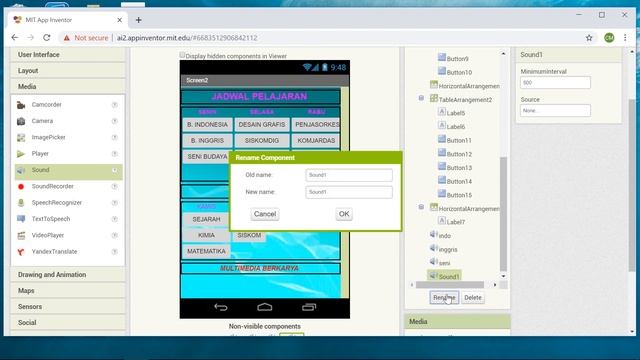Select the SpeechRecognizer component icon
This screenshot has width=640, height=360.
[x=21, y=203]
